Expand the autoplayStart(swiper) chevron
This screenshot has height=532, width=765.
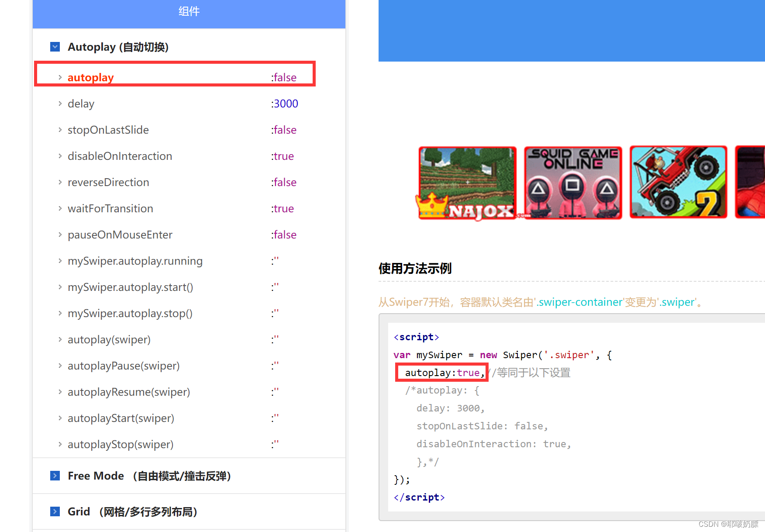[60, 418]
